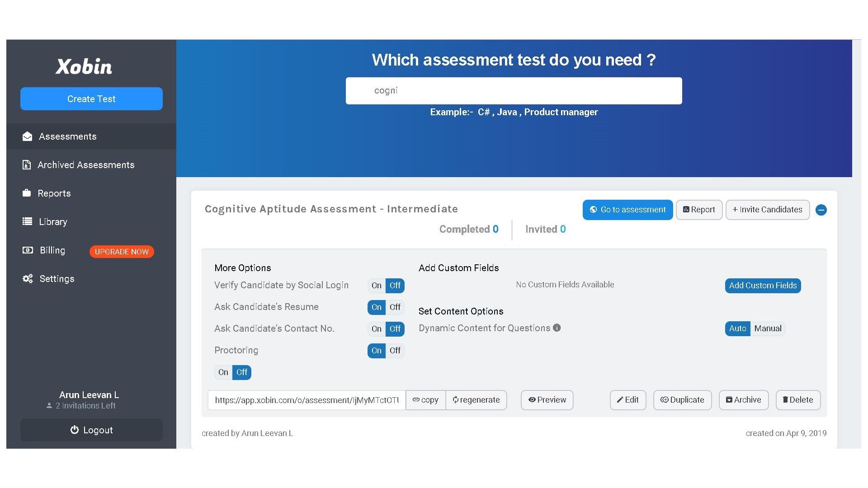
Task: Copy the assessment link
Action: [x=425, y=400]
